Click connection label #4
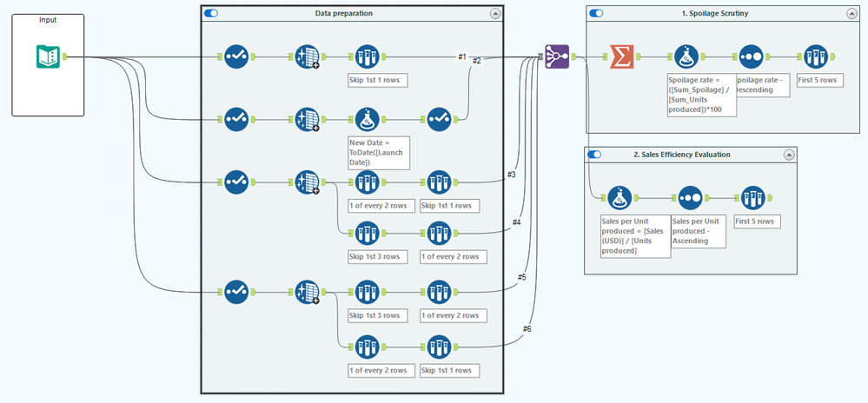 tap(516, 222)
